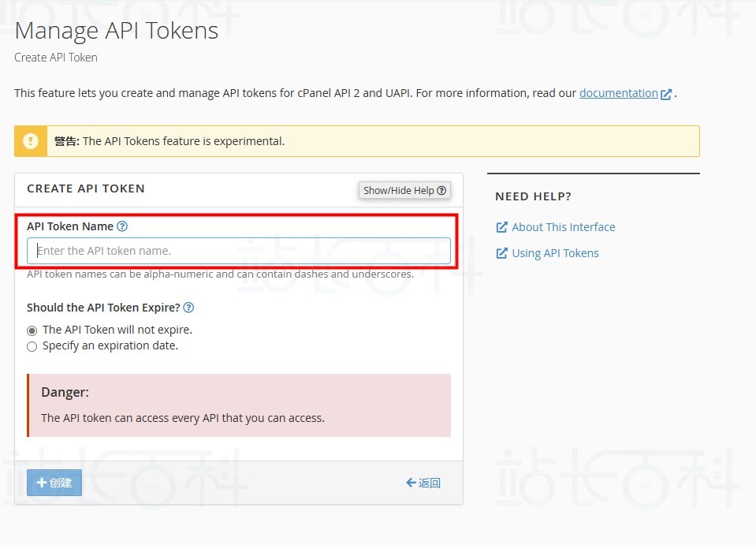Click the 'CREATE API TOKEN' panel header
Image resolution: width=756 pixels, height=545 pixels.
point(86,189)
